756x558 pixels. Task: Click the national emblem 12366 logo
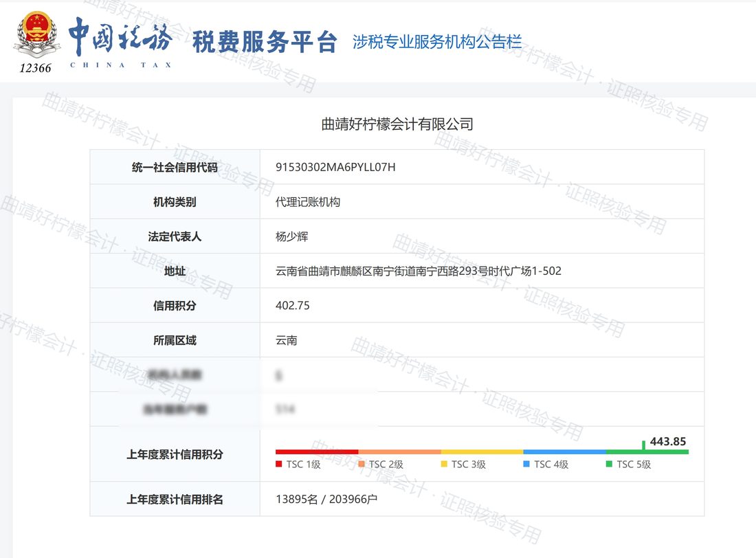point(36,43)
